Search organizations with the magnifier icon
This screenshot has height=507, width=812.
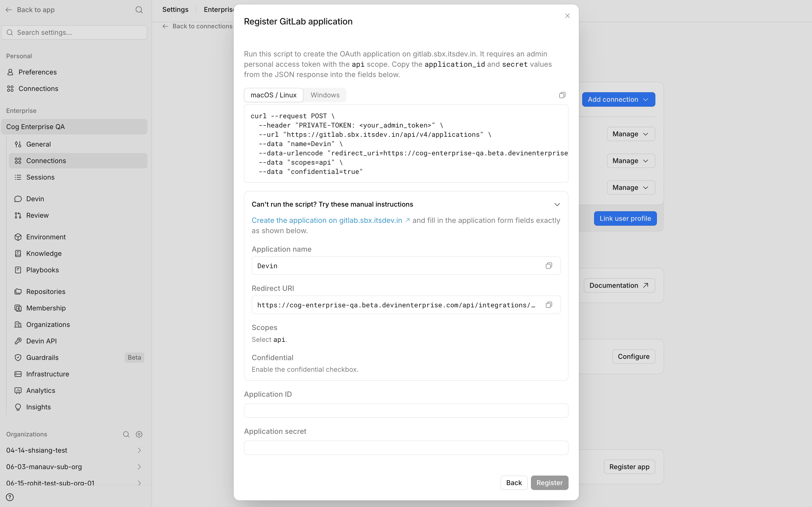126,434
